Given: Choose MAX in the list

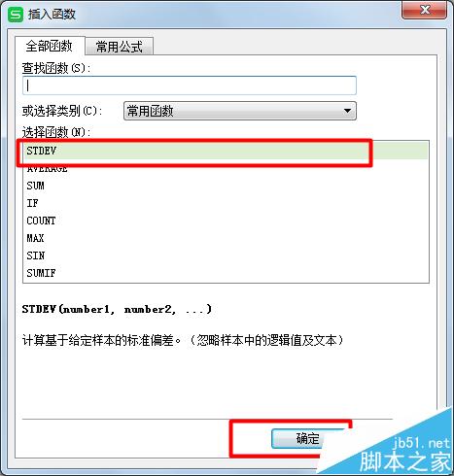Looking at the screenshot, I should pos(226,238).
